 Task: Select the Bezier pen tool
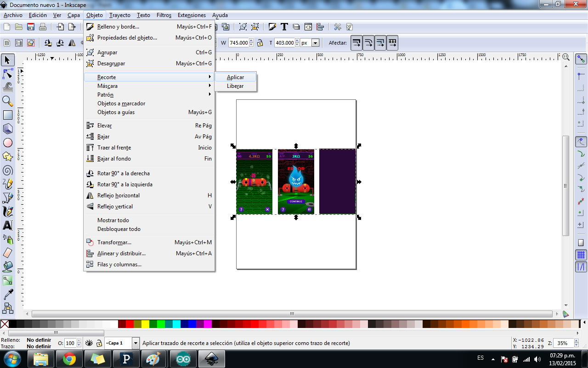pos(8,198)
